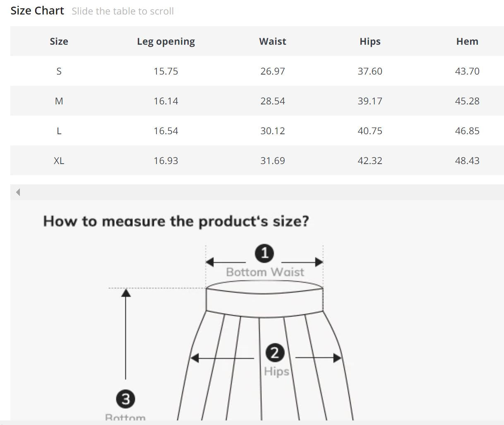Select the M size row label

coord(59,101)
